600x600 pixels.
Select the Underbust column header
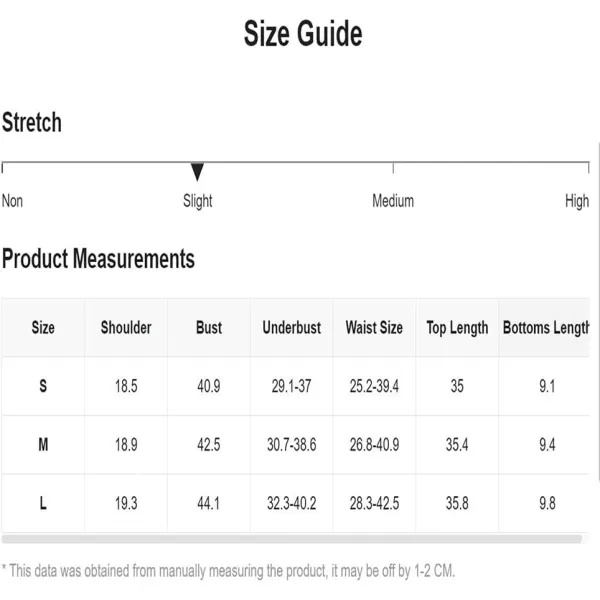pos(292,328)
